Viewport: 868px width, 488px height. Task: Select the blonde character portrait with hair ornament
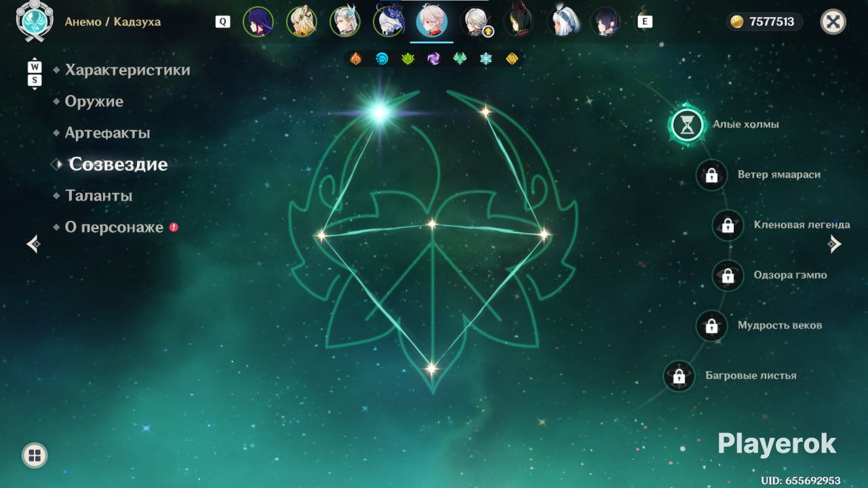click(302, 22)
